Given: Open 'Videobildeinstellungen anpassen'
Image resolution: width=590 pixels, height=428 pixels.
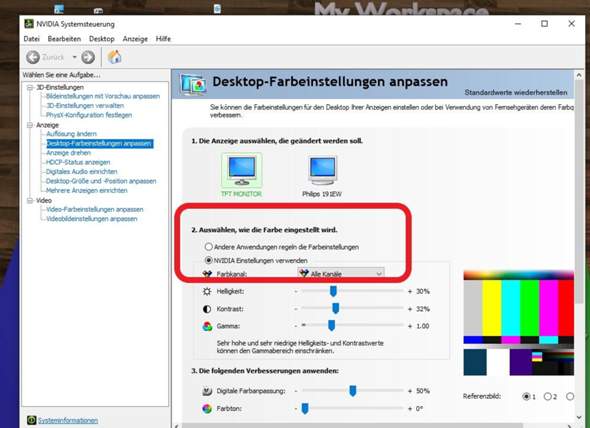Looking at the screenshot, I should [x=91, y=219].
